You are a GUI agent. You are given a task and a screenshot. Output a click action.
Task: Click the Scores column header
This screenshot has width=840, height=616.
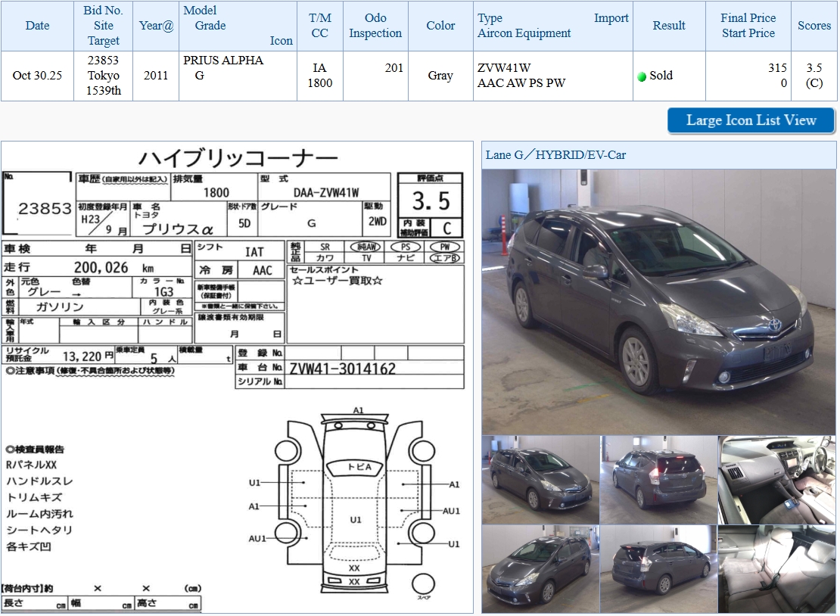tap(814, 26)
